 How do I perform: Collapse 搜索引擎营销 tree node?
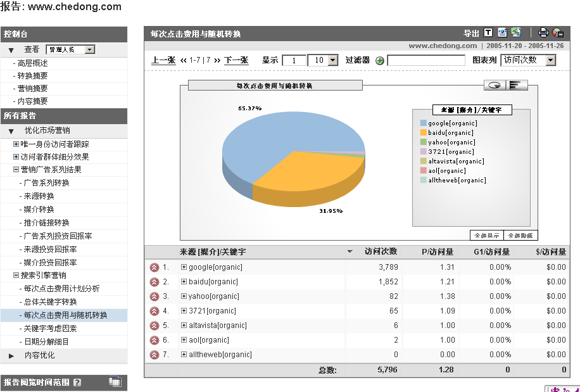[x=16, y=275]
